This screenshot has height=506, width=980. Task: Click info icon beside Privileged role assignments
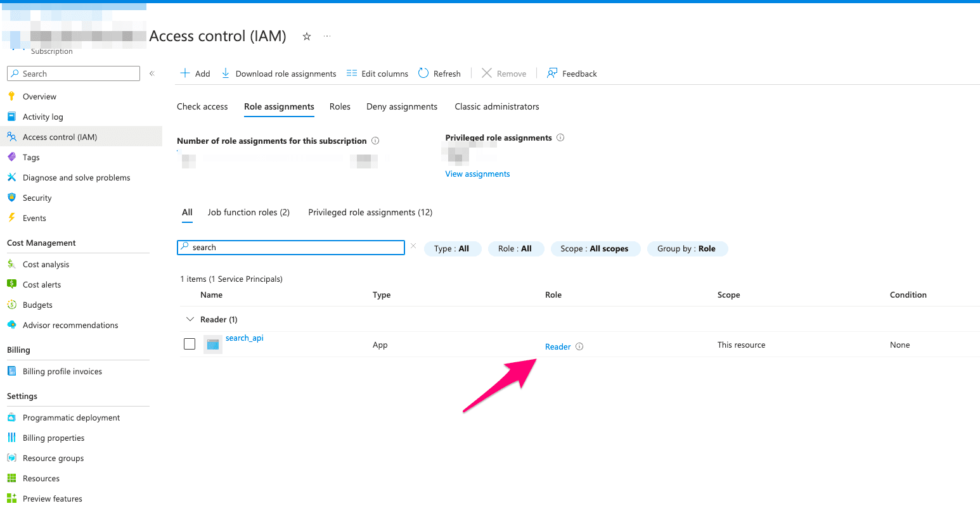click(x=560, y=137)
